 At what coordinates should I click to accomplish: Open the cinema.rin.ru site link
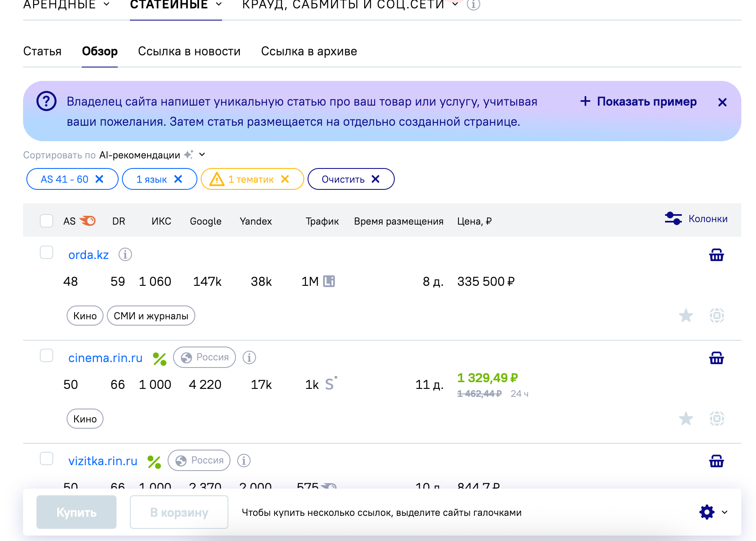coord(105,358)
